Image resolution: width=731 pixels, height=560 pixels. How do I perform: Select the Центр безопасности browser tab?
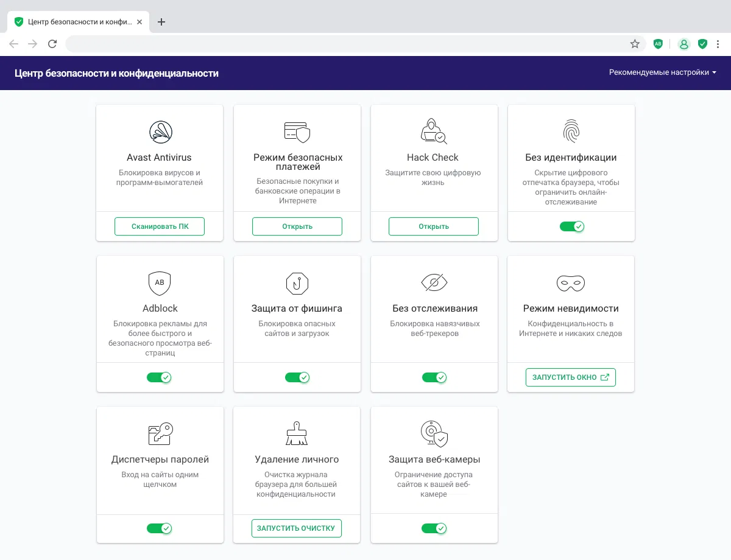(79, 22)
